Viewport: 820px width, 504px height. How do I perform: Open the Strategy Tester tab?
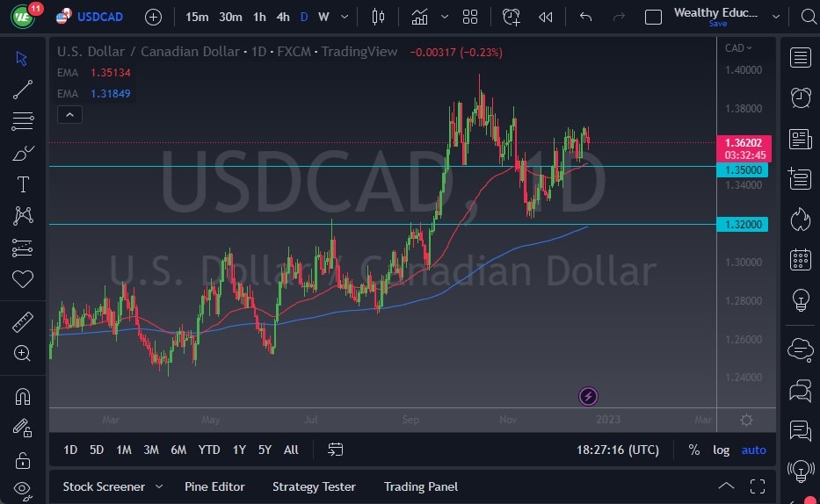[x=314, y=486]
